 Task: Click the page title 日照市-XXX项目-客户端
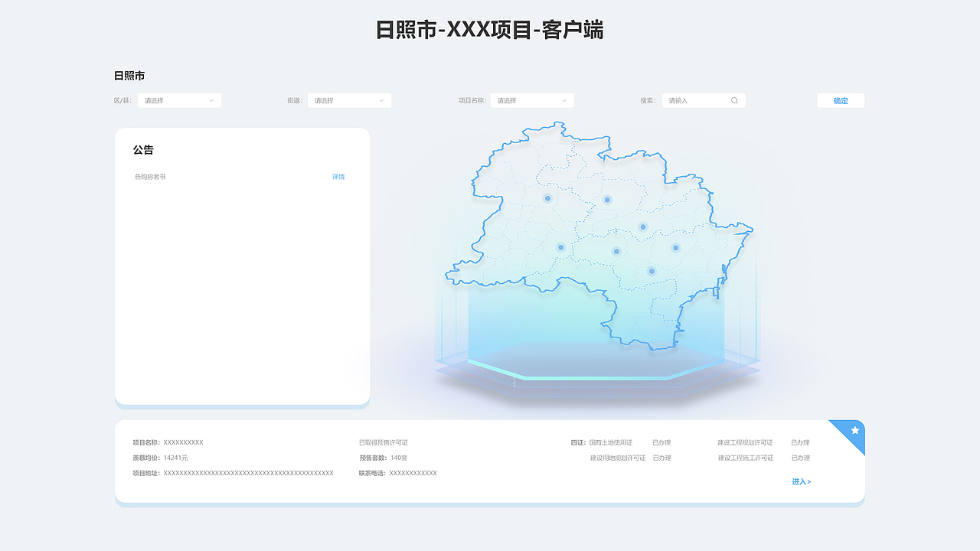490,30
